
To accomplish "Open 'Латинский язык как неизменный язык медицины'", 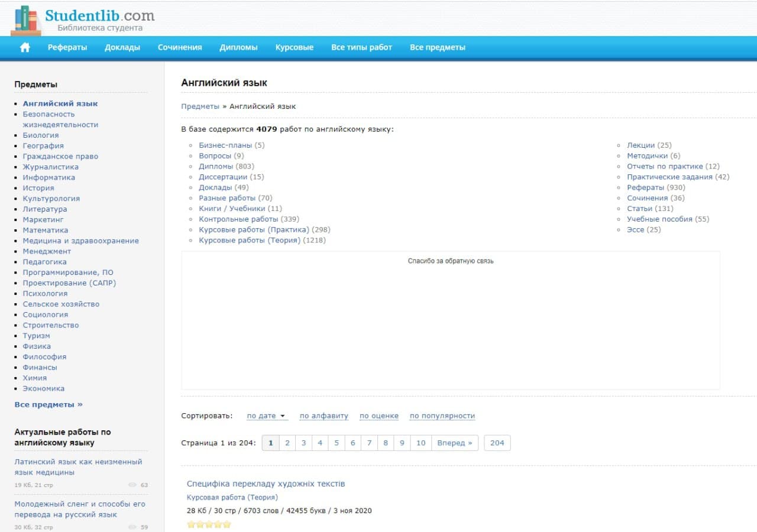I will point(78,467).
